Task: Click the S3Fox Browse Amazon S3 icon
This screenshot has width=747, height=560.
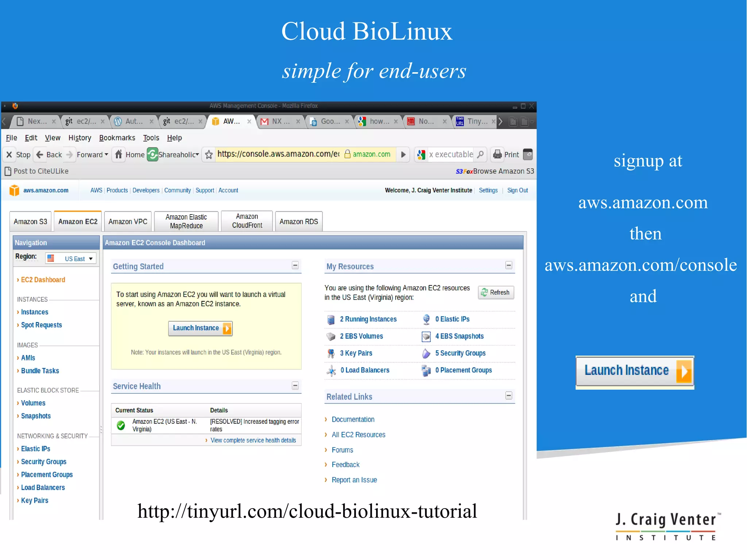Action: pos(464,171)
